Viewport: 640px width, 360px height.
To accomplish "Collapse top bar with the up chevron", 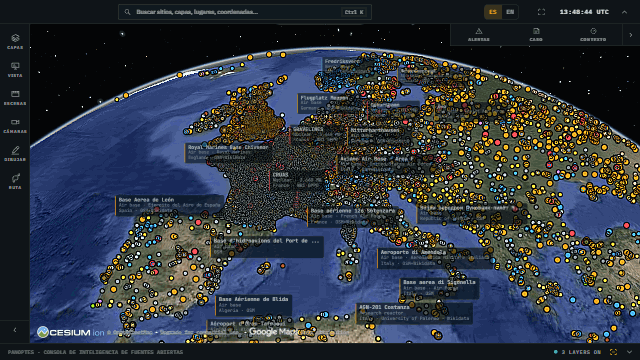I will (624, 12).
